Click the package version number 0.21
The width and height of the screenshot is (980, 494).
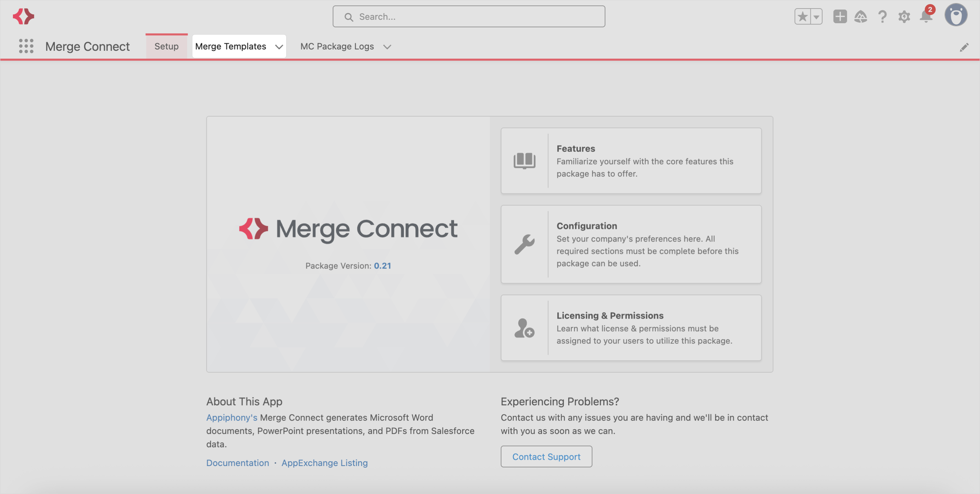pos(383,266)
